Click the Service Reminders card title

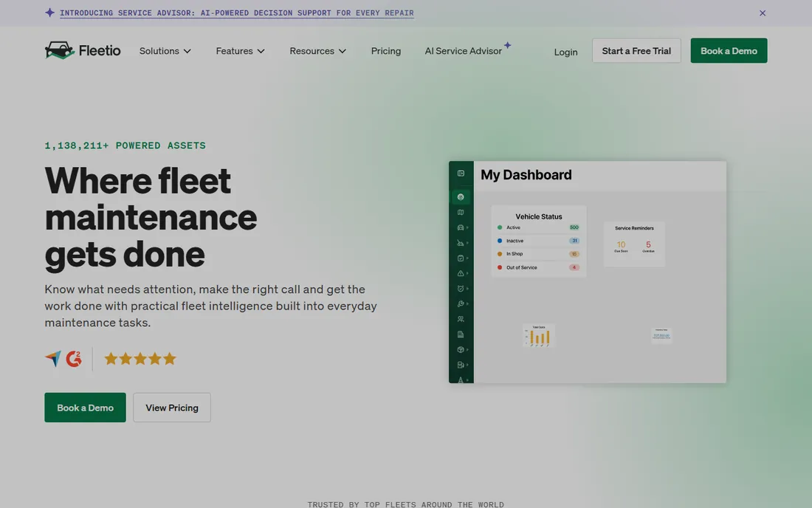(x=634, y=228)
